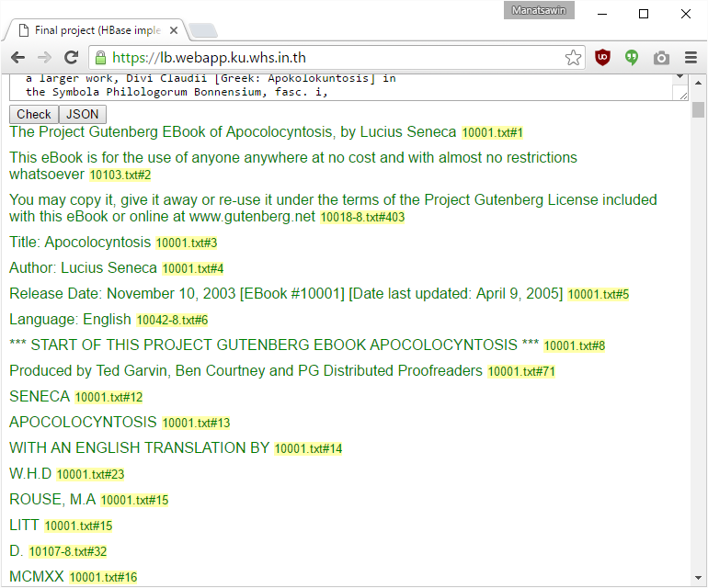Click the line 'Language: English'
708x588 pixels.
click(70, 320)
